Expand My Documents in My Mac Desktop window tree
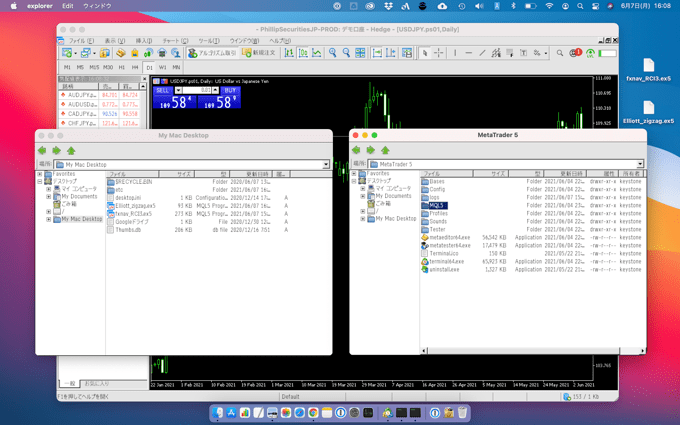680x425 pixels. 49,196
